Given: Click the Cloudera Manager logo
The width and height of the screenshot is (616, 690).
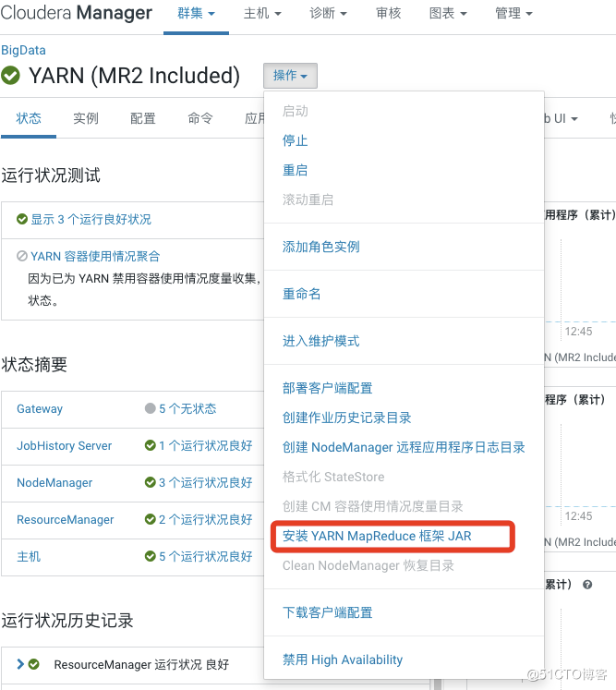Looking at the screenshot, I should point(76,13).
